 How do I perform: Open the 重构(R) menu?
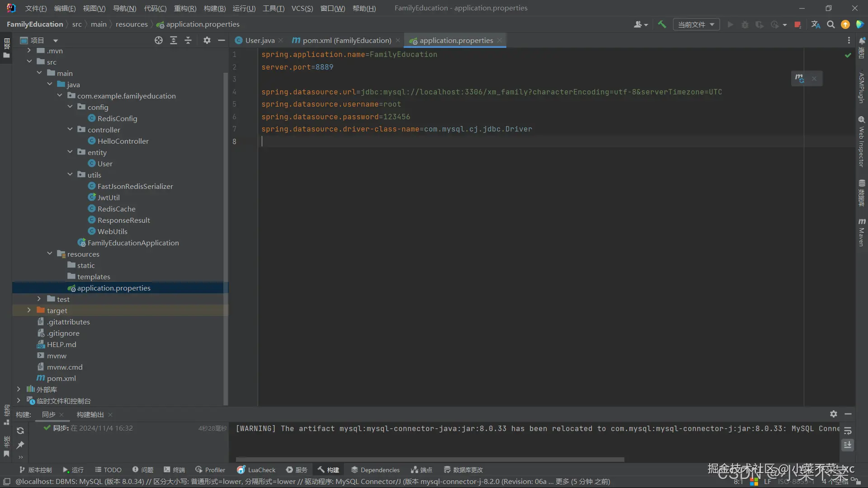[x=185, y=8]
